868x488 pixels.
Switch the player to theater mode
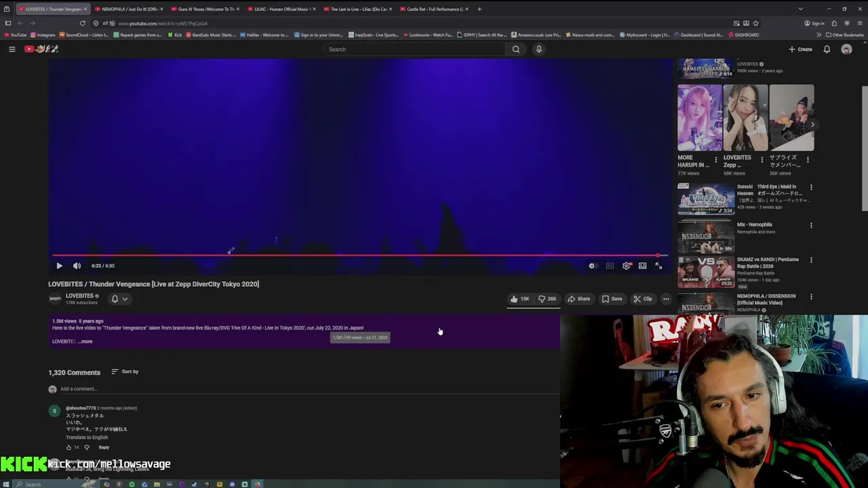pos(642,266)
